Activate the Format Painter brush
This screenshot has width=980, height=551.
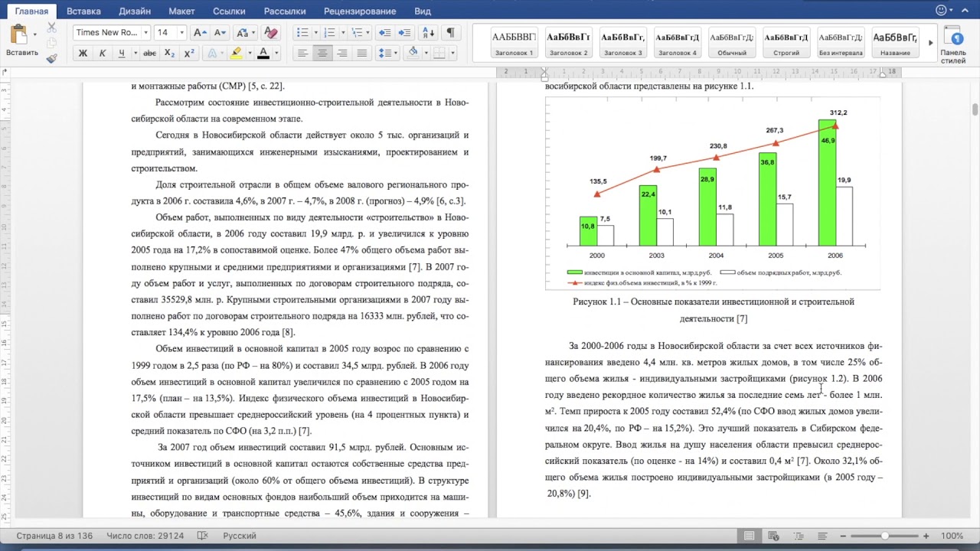[51, 58]
